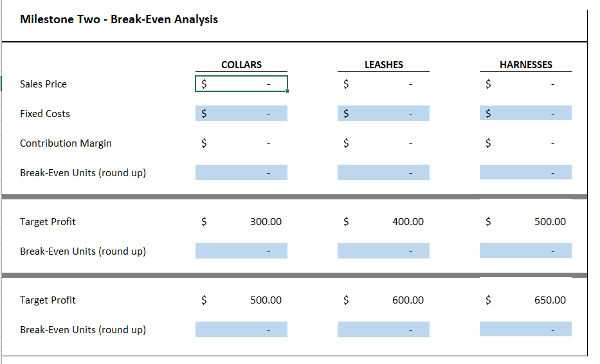Select the Collars Contribution Margin cell

click(x=241, y=143)
